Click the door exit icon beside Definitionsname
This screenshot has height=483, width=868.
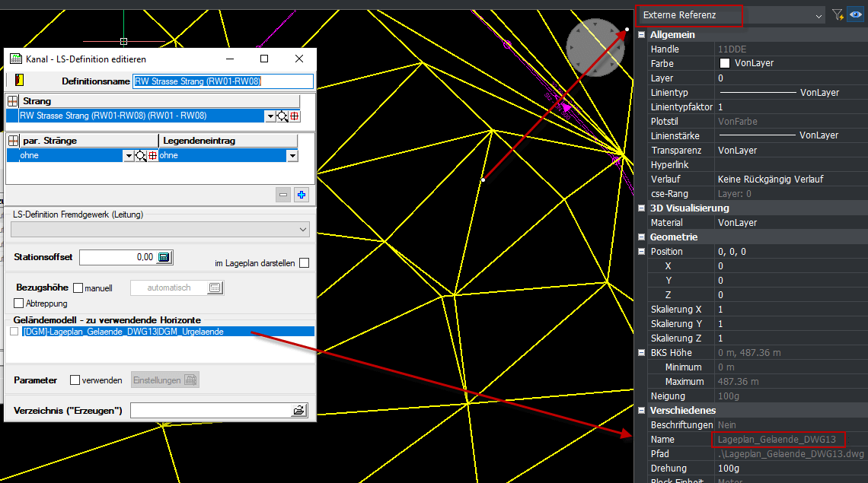(19, 80)
